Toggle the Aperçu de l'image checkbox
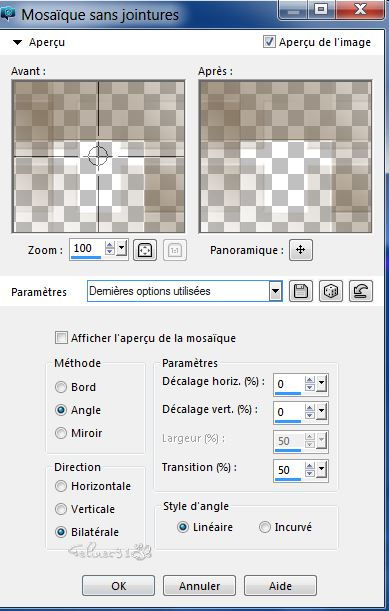This screenshot has height=611, width=389. 269,42
